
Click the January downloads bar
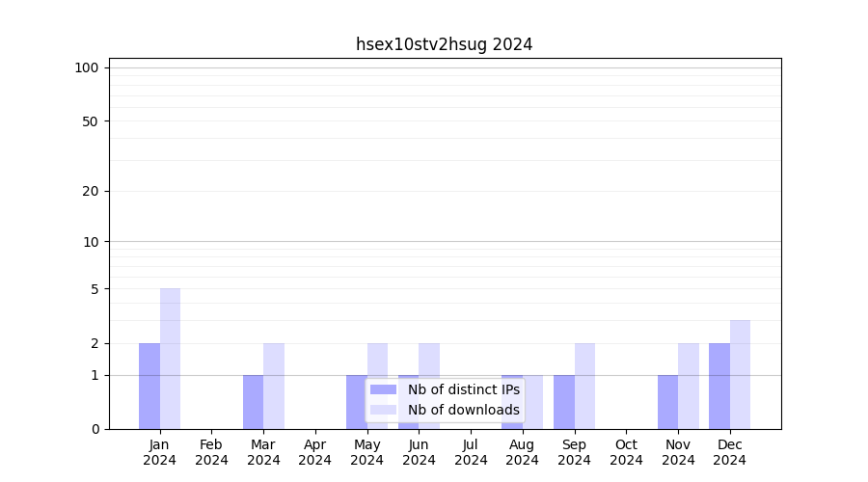170,359
